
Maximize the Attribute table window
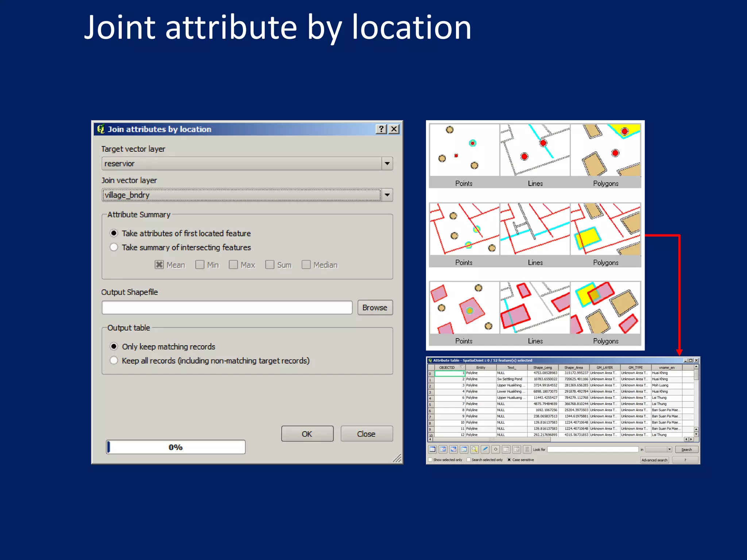690,360
